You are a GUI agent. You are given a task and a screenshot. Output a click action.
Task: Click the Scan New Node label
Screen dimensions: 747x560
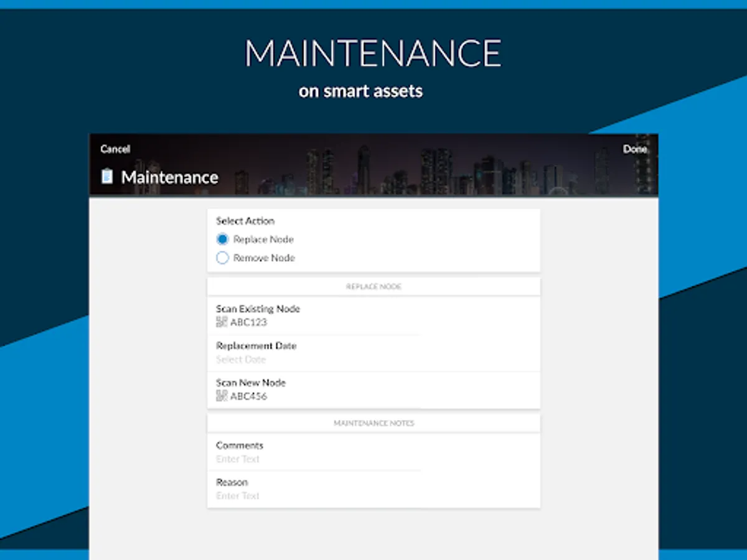pyautogui.click(x=251, y=383)
